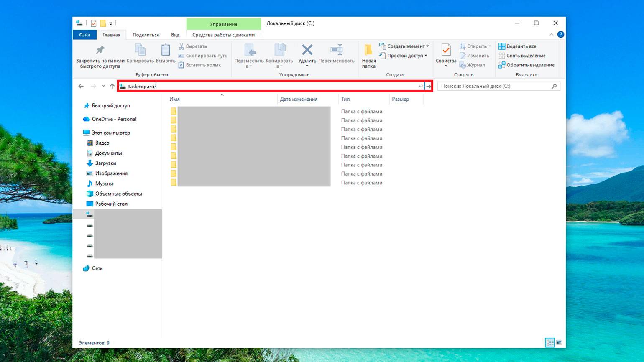Click Pin to Quick Access (Закрепить) icon
This screenshot has height=362, width=644.
pyautogui.click(x=100, y=51)
